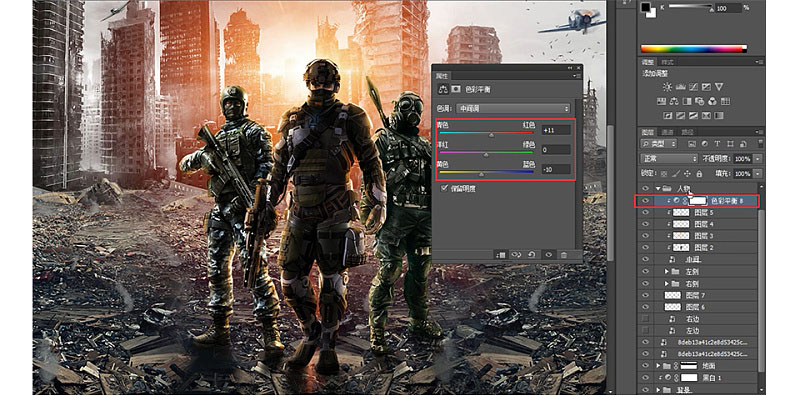Open the Properties panel flyout menu

(x=577, y=76)
